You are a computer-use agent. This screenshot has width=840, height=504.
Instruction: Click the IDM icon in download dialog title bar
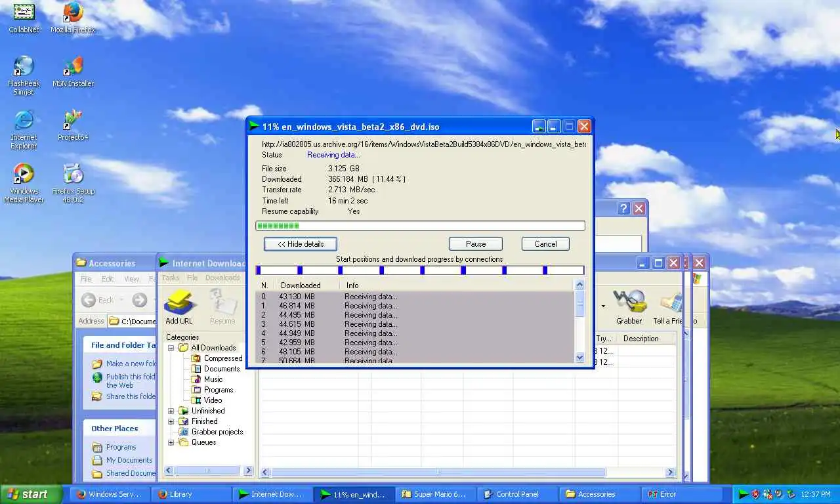click(x=255, y=126)
